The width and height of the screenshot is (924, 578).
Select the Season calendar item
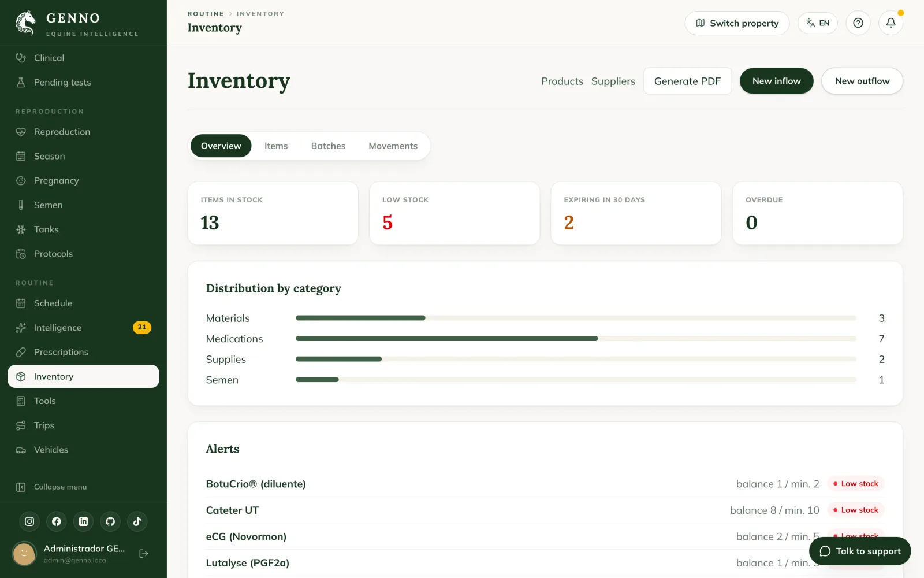click(83, 156)
